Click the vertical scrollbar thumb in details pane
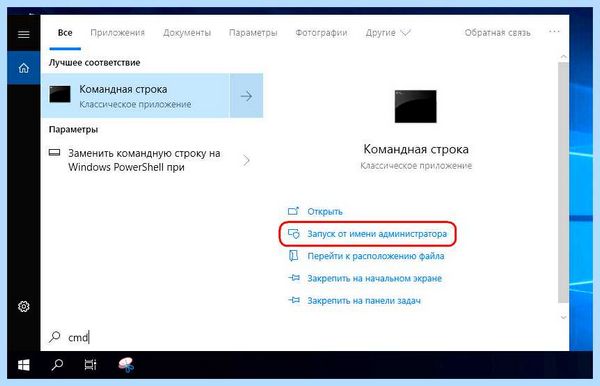 [x=563, y=182]
